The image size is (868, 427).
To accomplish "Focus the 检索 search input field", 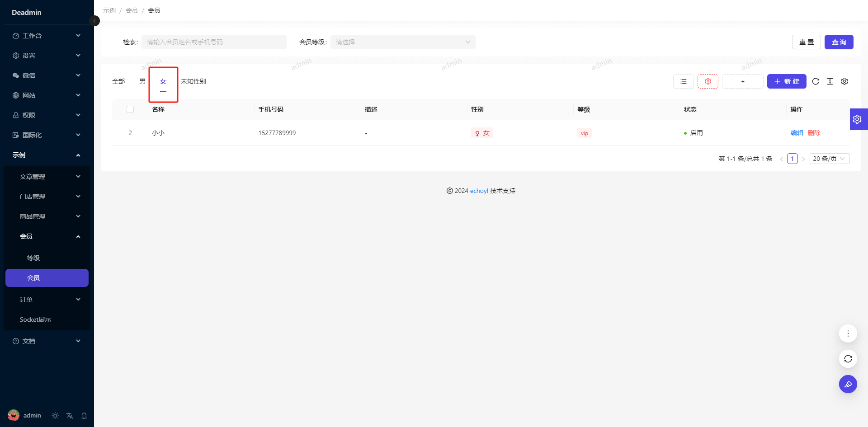I will [214, 42].
